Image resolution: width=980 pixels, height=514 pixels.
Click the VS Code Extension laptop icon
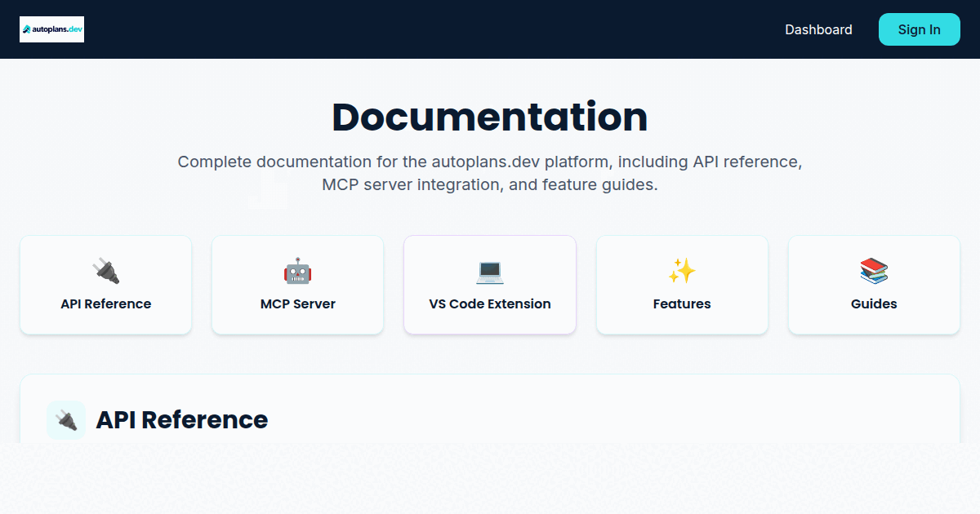point(490,271)
